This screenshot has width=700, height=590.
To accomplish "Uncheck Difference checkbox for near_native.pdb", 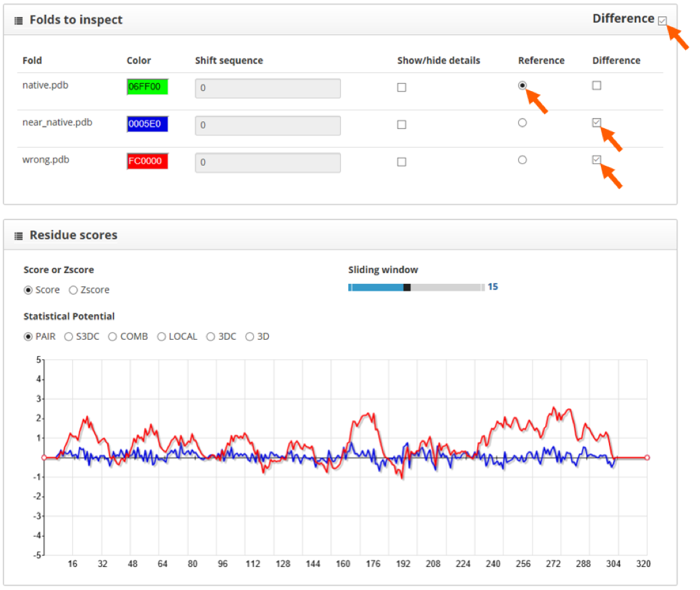I will 596,122.
